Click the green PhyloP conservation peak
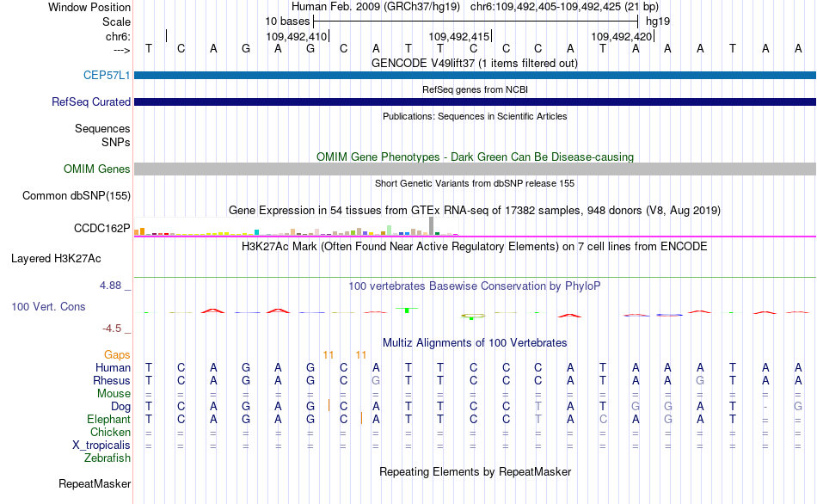Screen dimensions: 817x504 (x=407, y=310)
